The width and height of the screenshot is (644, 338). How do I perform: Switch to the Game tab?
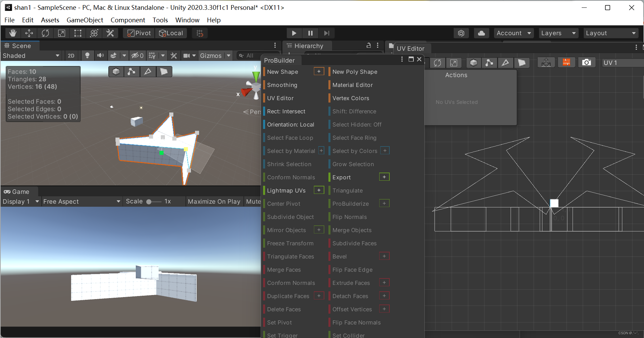[x=19, y=191]
